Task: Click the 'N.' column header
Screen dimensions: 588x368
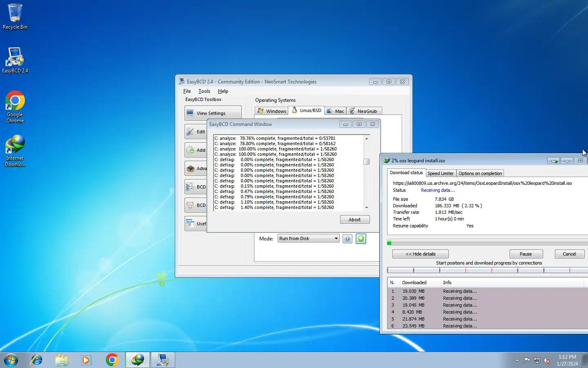Action: [393, 283]
